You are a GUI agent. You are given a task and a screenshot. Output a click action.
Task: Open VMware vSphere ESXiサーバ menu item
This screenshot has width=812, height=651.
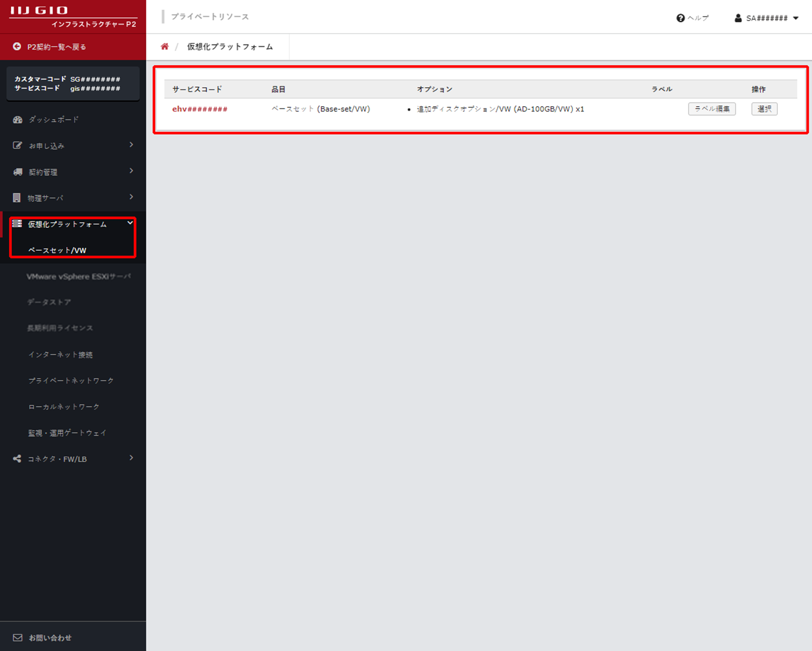(x=79, y=276)
